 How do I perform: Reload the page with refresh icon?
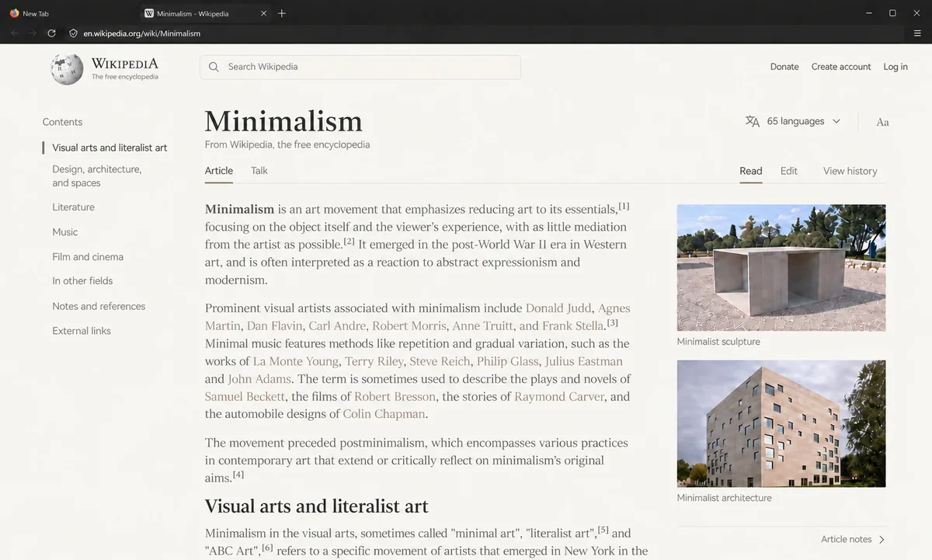tap(51, 33)
